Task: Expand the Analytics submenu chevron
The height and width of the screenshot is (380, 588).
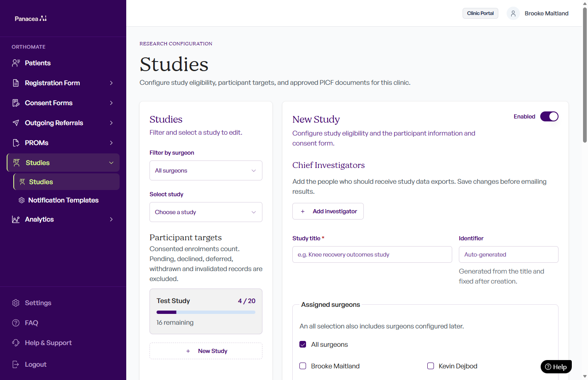Action: click(x=111, y=219)
